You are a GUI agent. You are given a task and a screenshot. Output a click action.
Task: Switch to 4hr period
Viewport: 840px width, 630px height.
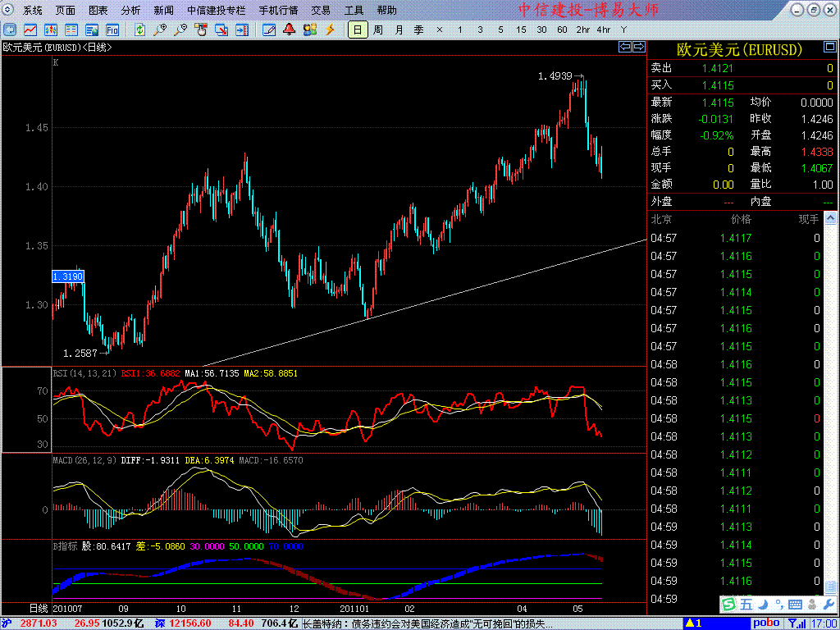tap(603, 30)
